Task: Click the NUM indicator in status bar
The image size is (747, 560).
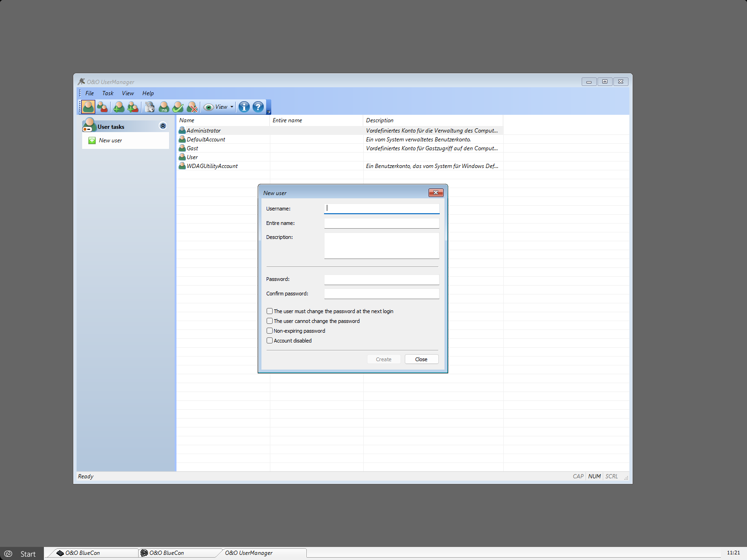Action: [x=594, y=476]
